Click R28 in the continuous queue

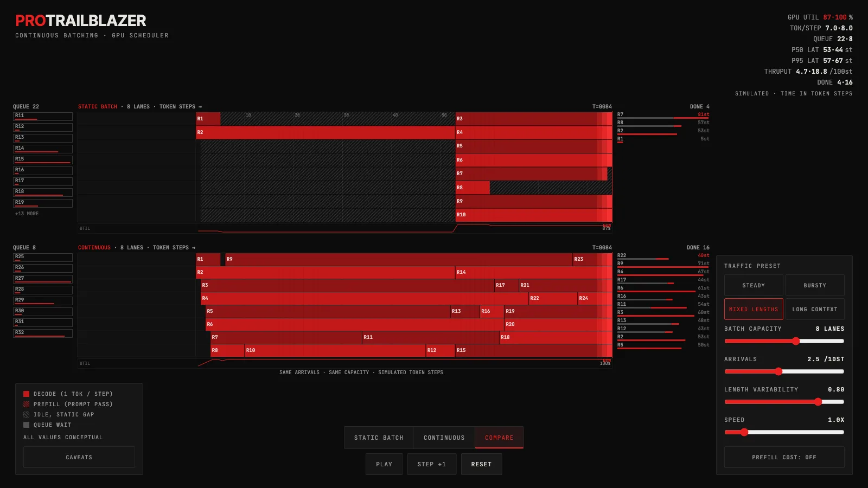[x=43, y=290]
